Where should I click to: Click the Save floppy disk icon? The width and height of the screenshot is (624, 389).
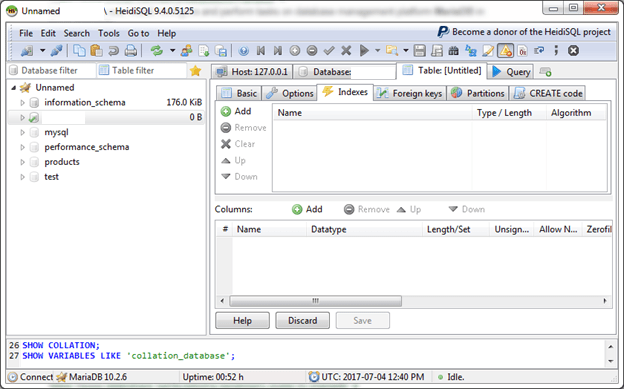pos(419,51)
